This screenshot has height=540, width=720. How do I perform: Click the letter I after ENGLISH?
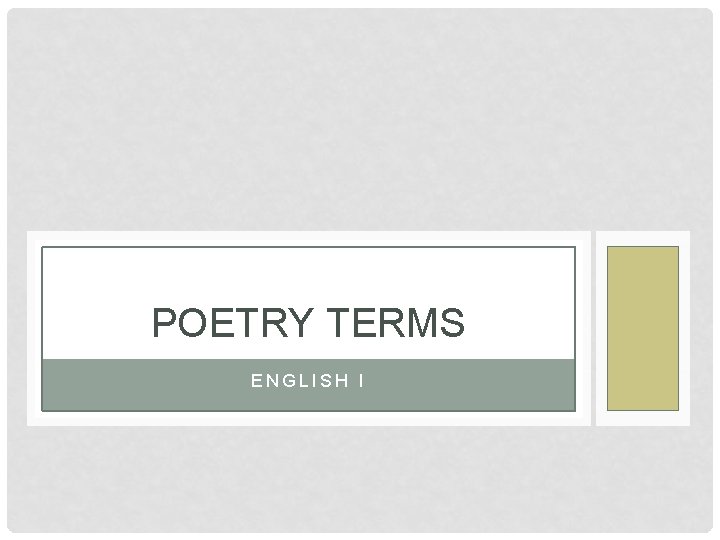(x=360, y=381)
